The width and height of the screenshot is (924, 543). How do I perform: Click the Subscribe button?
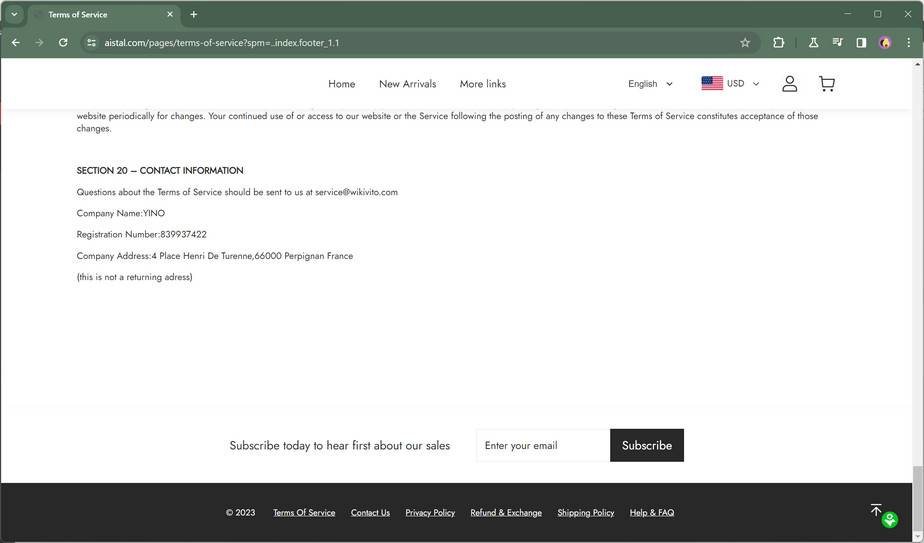646,445
